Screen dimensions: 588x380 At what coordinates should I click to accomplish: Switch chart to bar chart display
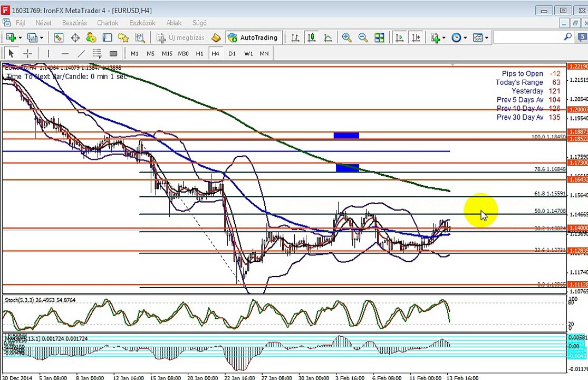295,37
